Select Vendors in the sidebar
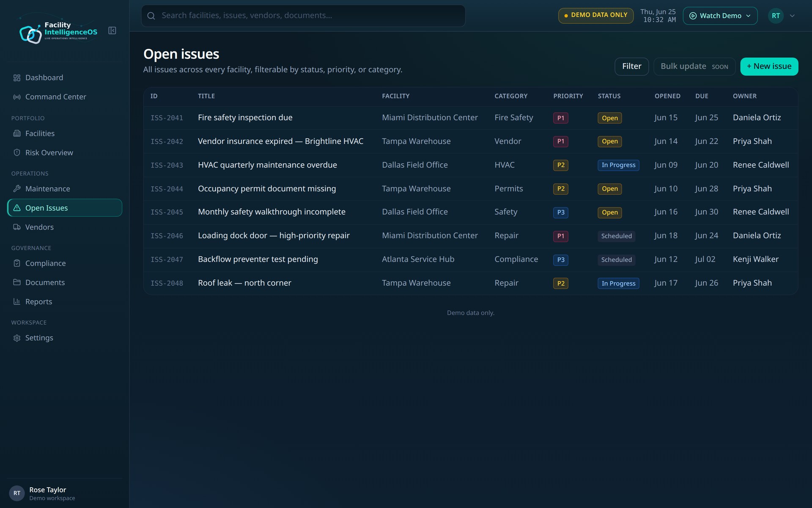Screen dimensions: 812x508 click(x=65, y=227)
